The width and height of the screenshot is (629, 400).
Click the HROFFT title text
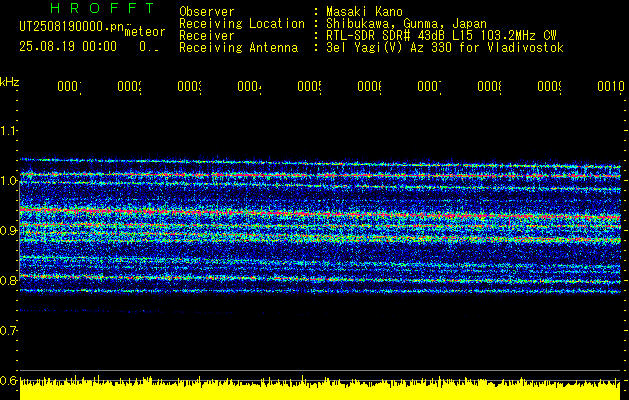pyautogui.click(x=102, y=8)
